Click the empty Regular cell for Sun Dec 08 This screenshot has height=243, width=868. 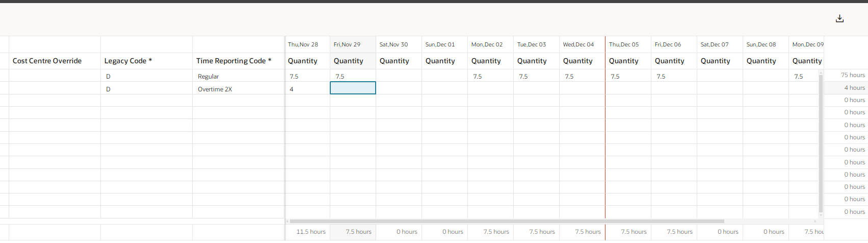pos(766,76)
